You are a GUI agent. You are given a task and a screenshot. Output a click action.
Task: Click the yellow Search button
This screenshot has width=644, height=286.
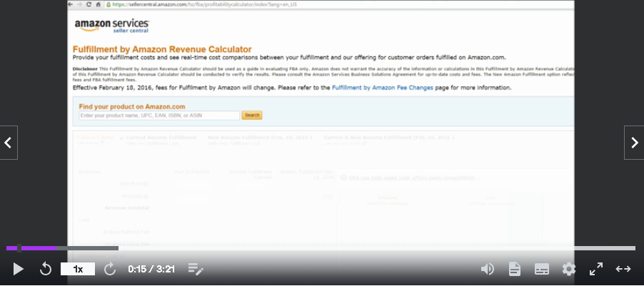[x=252, y=116]
